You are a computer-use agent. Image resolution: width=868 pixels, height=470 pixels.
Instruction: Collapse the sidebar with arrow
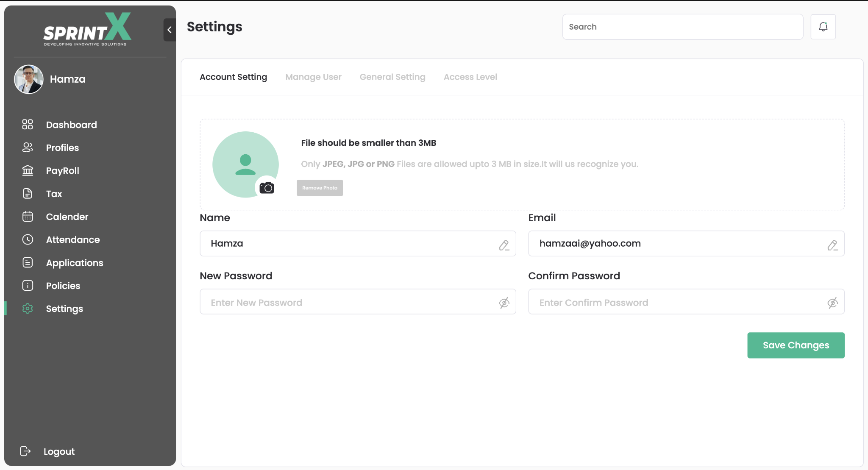tap(170, 30)
